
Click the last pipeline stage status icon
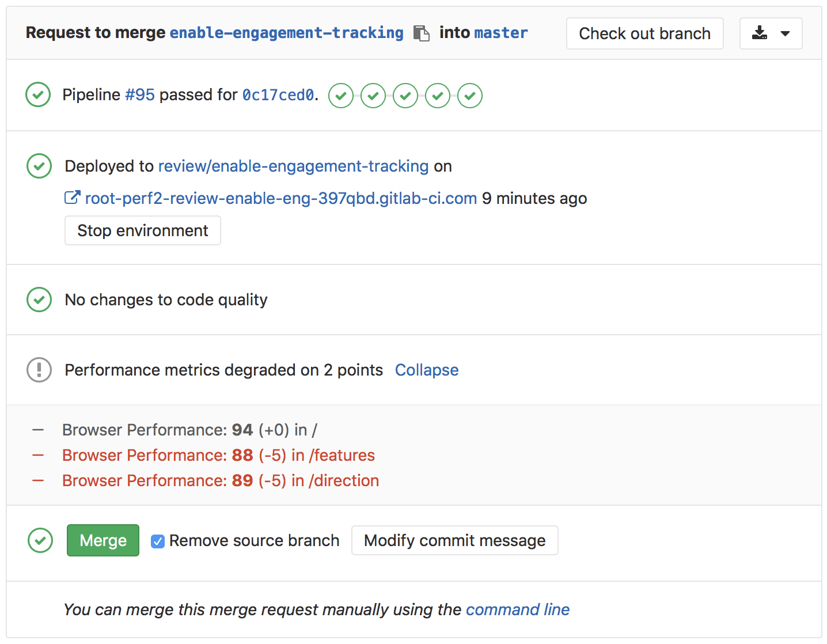tap(469, 96)
